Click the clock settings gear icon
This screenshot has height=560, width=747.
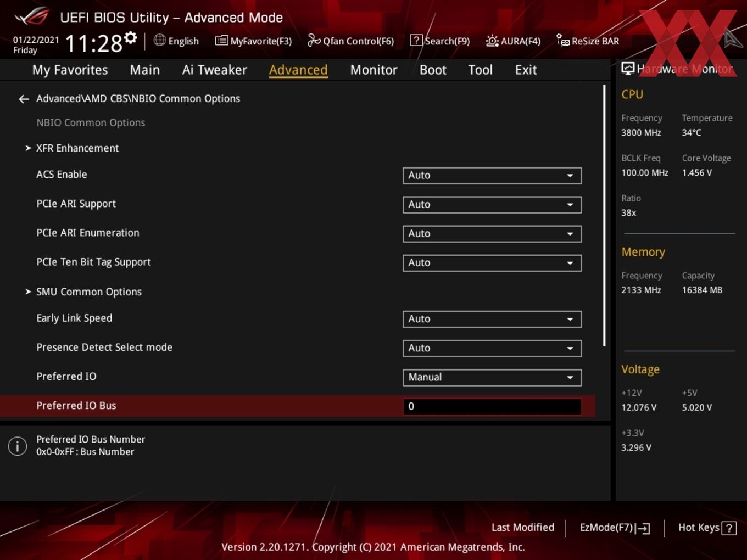point(131,37)
